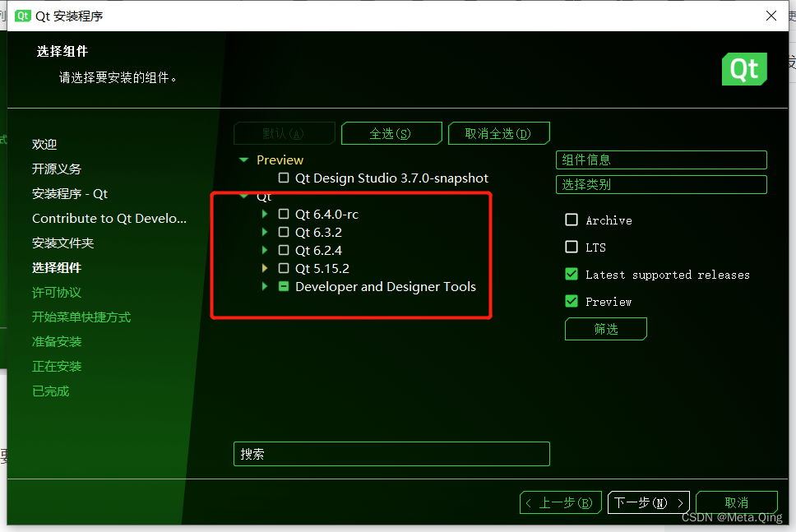
Task: Select the 安装程序 - Qt step
Action: [70, 194]
